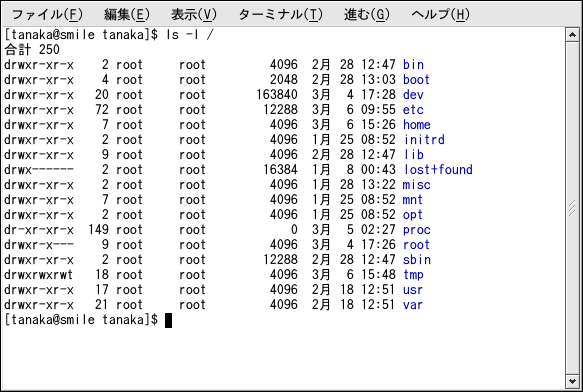Click the boot directory name
This screenshot has height=392, width=583.
coord(416,80)
